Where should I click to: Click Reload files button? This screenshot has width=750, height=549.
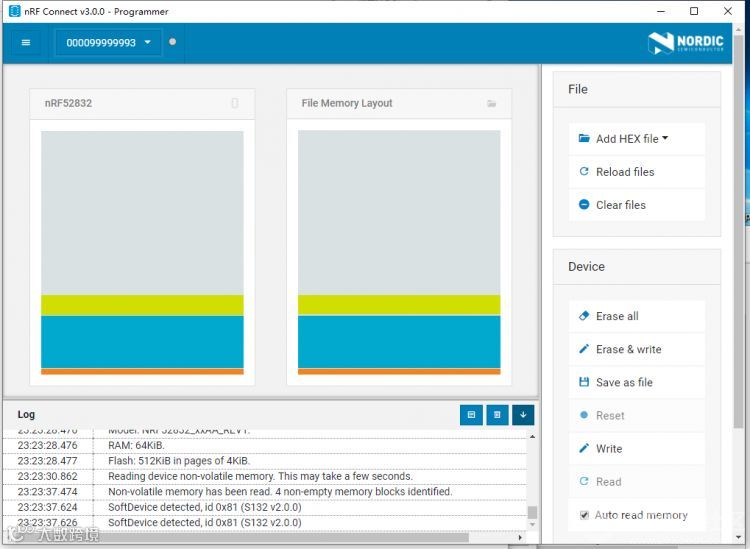pyautogui.click(x=637, y=172)
